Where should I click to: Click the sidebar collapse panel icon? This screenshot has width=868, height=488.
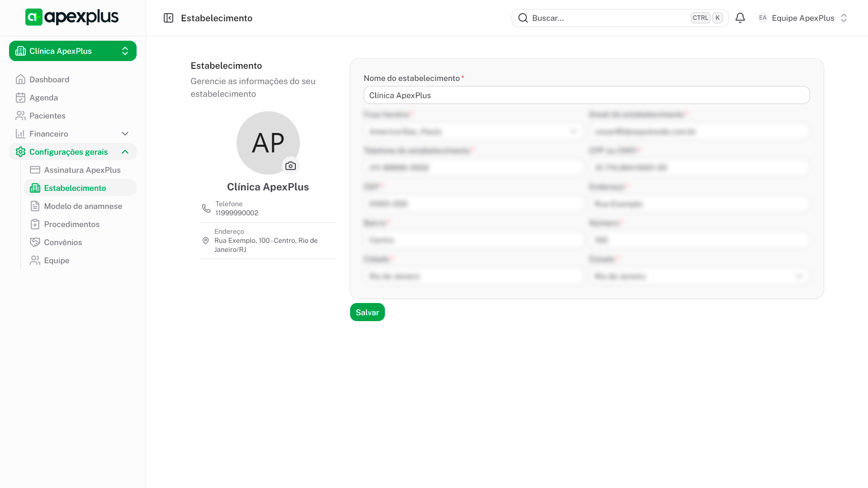[168, 18]
